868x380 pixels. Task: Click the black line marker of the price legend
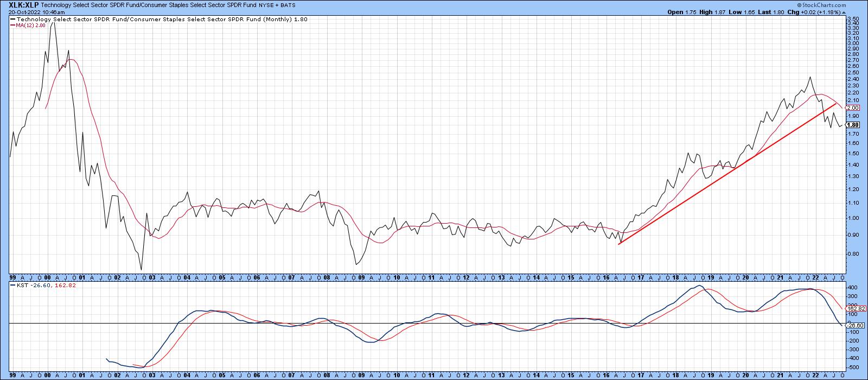(13, 18)
